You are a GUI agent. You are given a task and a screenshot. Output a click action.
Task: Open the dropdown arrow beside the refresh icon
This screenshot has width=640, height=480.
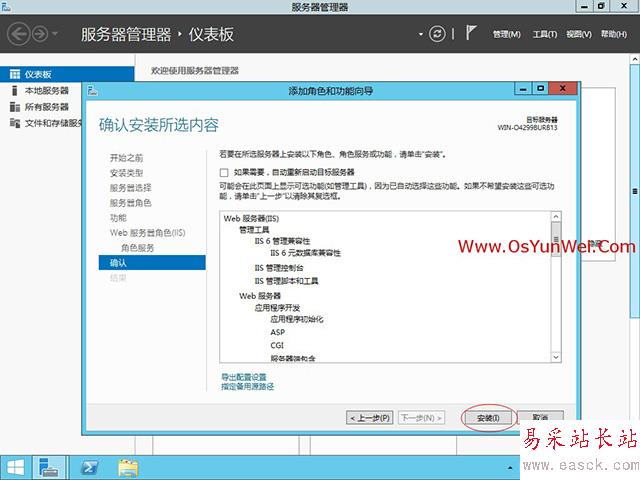421,35
